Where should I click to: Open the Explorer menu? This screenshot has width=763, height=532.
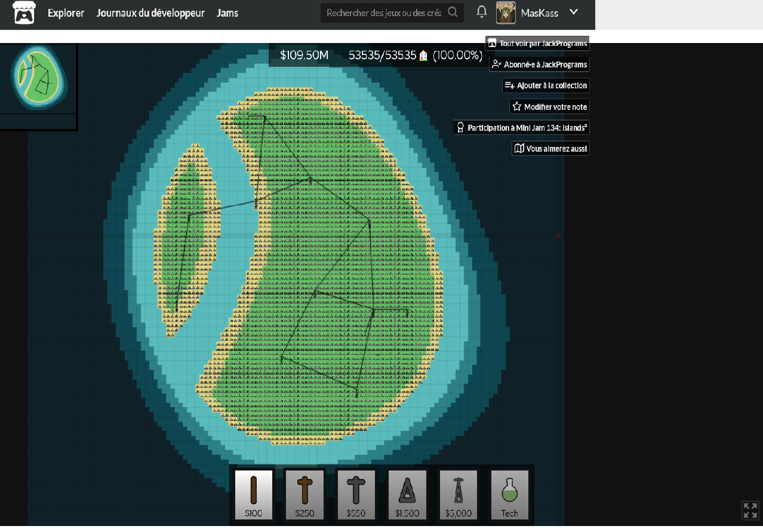66,13
